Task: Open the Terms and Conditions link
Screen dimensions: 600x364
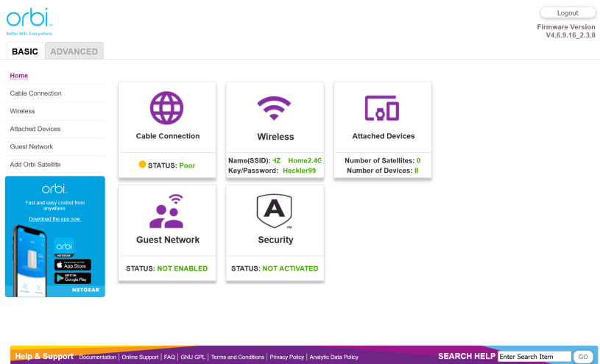Action: [x=238, y=357]
